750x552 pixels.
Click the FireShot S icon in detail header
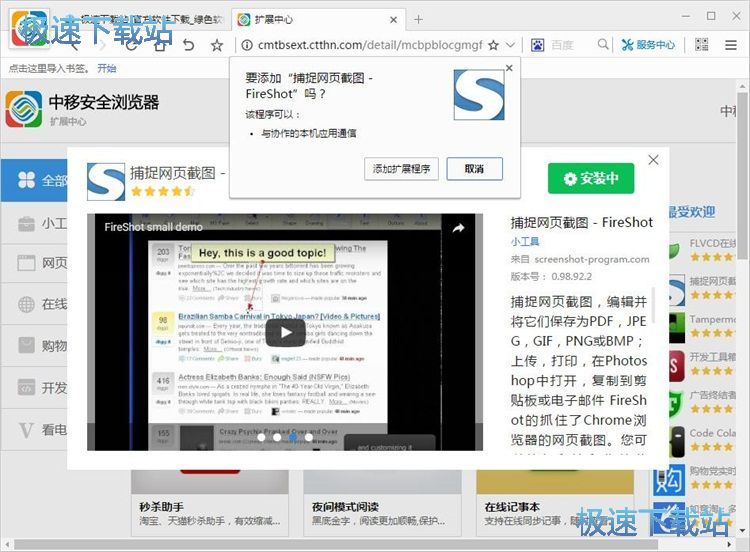(106, 182)
